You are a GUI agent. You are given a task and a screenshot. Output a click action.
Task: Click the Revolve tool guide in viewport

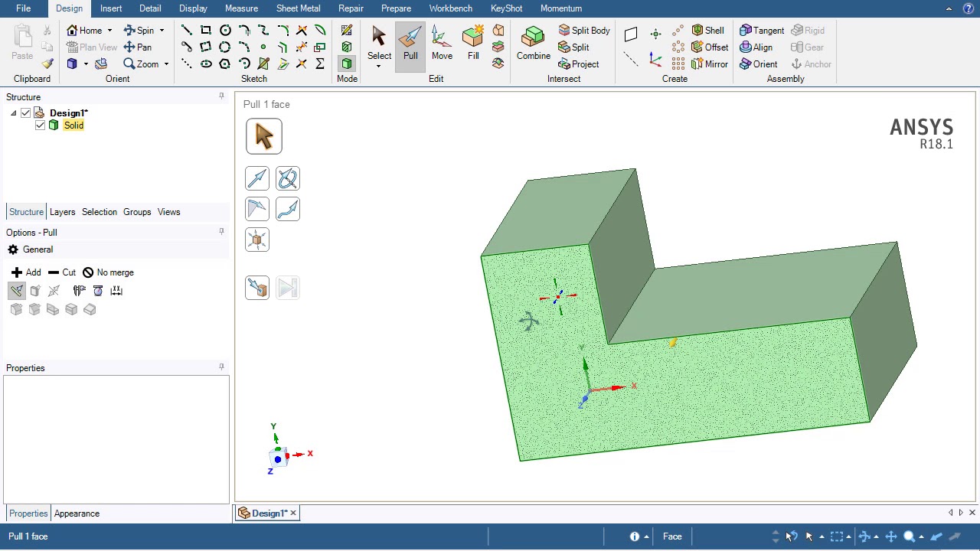coord(288,179)
